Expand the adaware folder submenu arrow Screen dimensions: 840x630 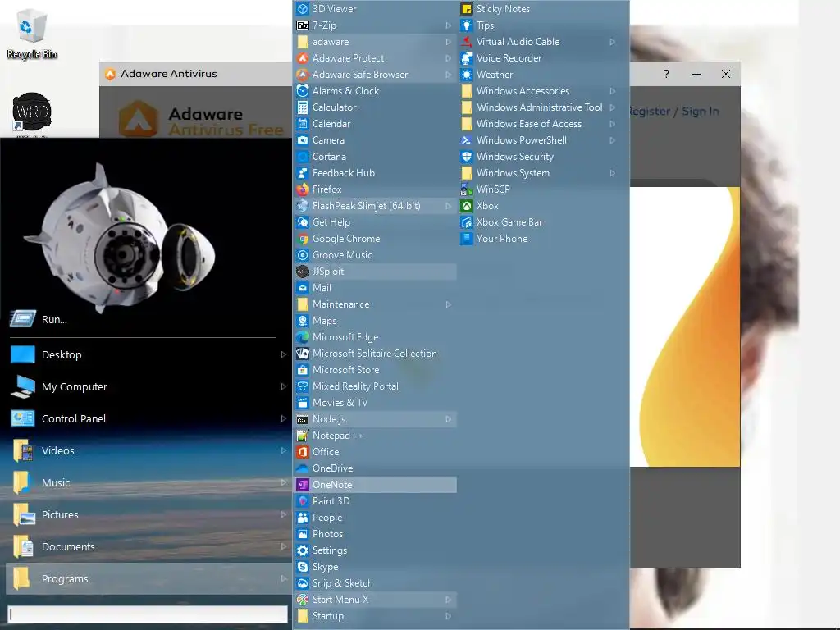point(449,42)
